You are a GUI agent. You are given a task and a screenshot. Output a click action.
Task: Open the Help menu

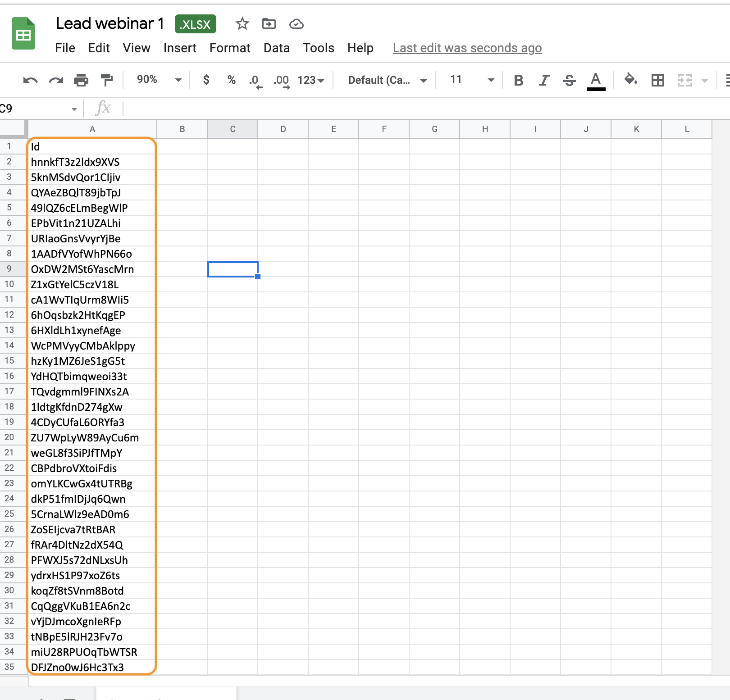coord(360,48)
